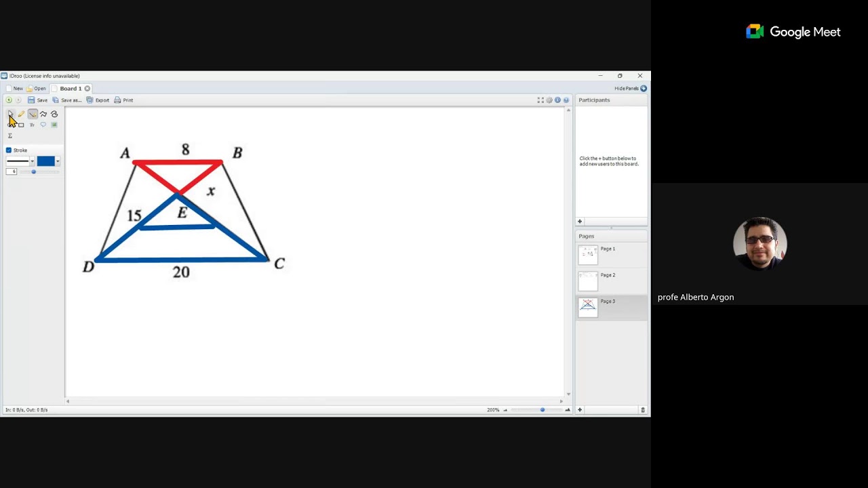The image size is (868, 488).
Task: Open the help question mark icon
Action: tap(566, 100)
